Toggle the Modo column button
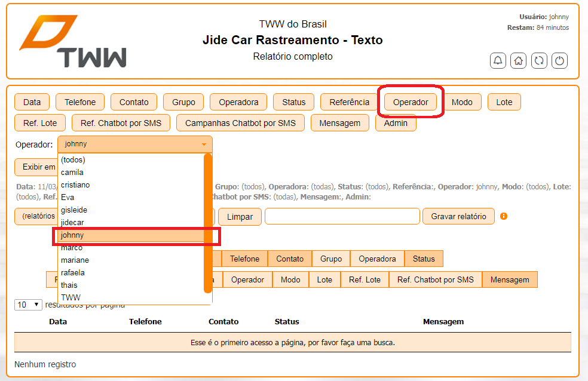 (x=290, y=280)
